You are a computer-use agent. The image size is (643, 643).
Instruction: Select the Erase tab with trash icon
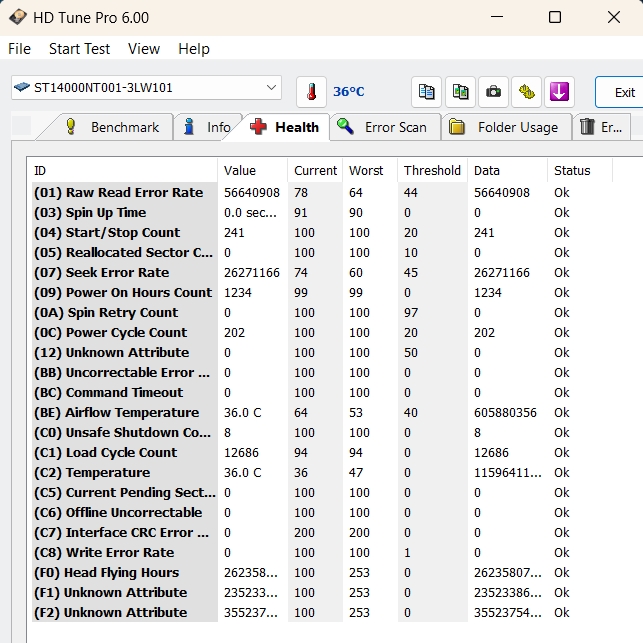[601, 127]
